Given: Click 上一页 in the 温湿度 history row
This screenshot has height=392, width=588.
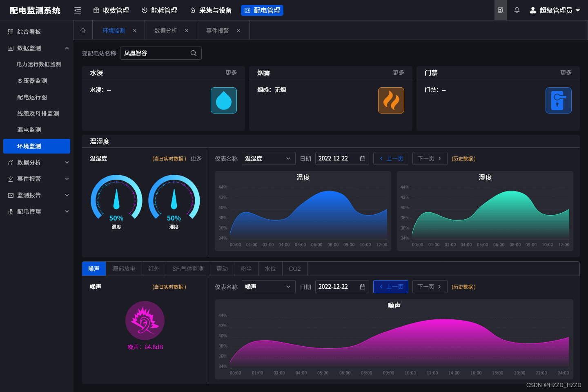Looking at the screenshot, I should pos(391,158).
